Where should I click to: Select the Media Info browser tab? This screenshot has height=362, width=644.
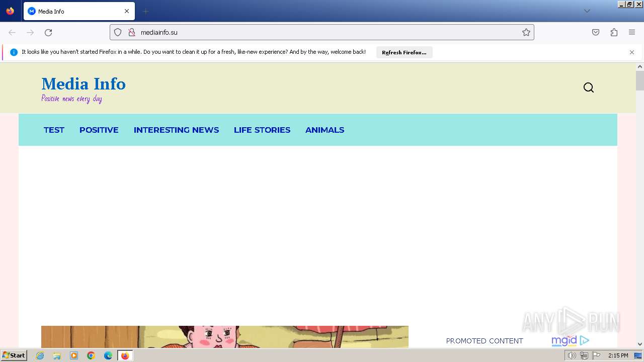pyautogui.click(x=79, y=11)
